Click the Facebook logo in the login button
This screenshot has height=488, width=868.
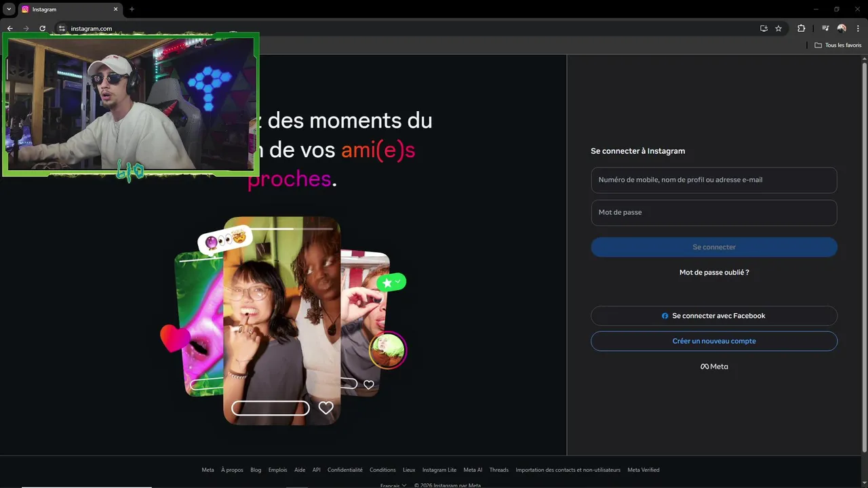coord(665,316)
